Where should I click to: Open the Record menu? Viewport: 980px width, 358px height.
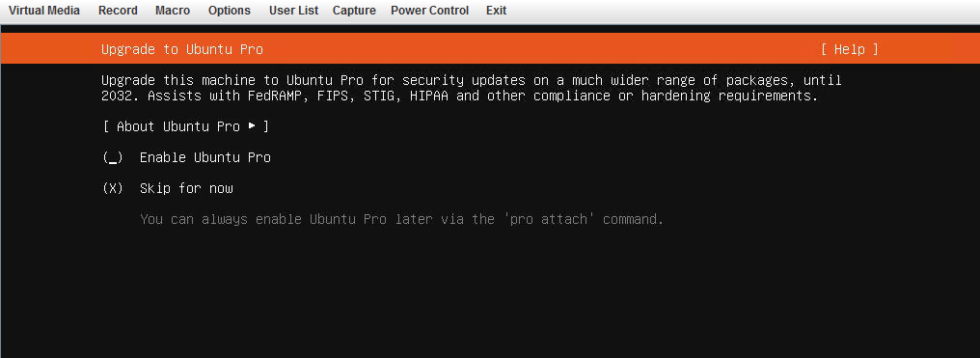[x=118, y=11]
